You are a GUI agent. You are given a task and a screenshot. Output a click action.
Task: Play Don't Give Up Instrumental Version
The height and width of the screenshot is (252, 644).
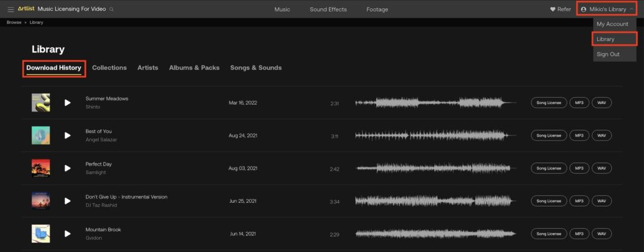[67, 201]
